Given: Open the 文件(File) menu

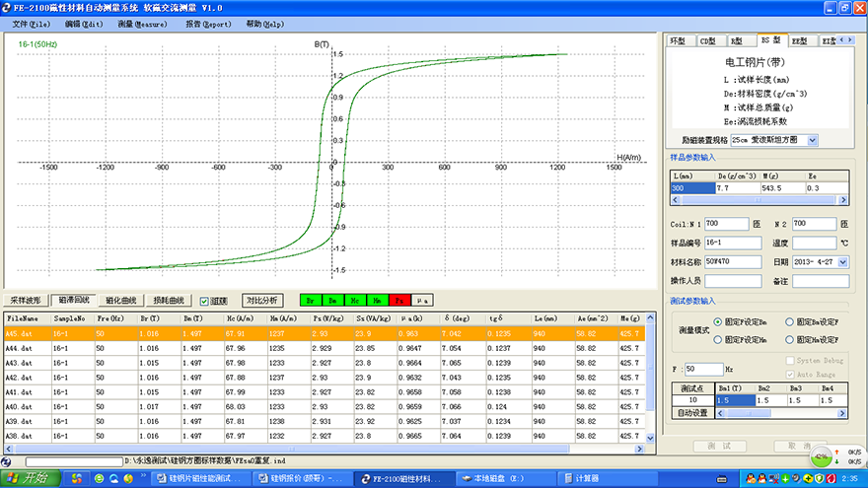Looking at the screenshot, I should pyautogui.click(x=31, y=25).
